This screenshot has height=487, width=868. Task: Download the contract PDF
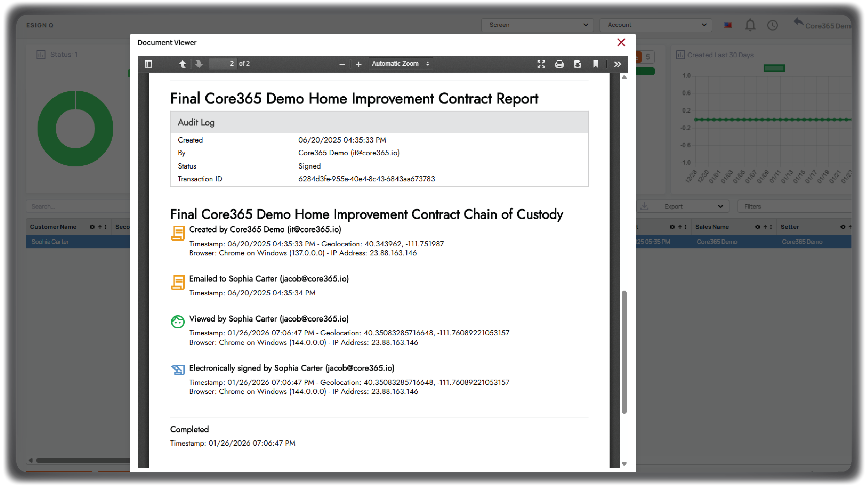tap(577, 64)
